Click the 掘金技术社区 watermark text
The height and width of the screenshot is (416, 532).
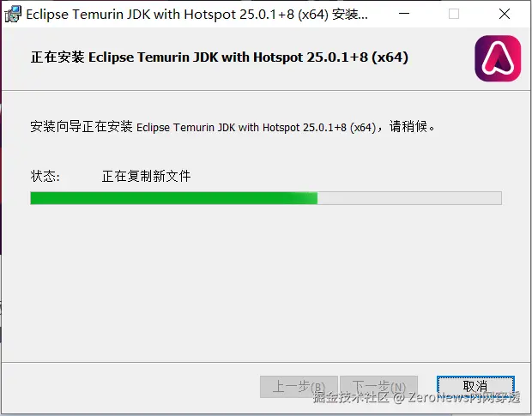pyautogui.click(x=351, y=397)
